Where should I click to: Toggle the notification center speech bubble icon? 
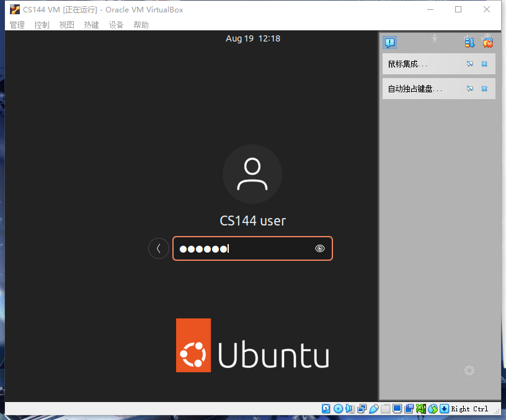[x=390, y=42]
